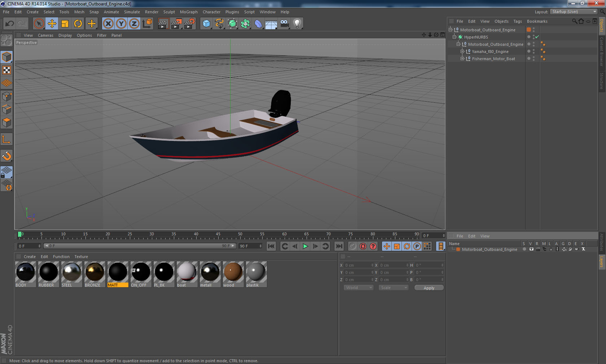Open the Simulate menu
Viewport: 606px width, 364px height.
(x=132, y=12)
